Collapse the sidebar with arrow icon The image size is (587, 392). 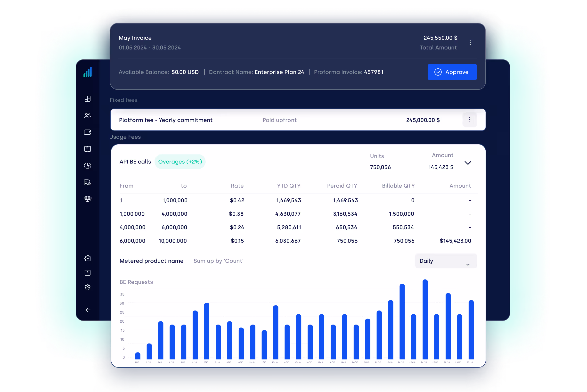click(x=88, y=310)
